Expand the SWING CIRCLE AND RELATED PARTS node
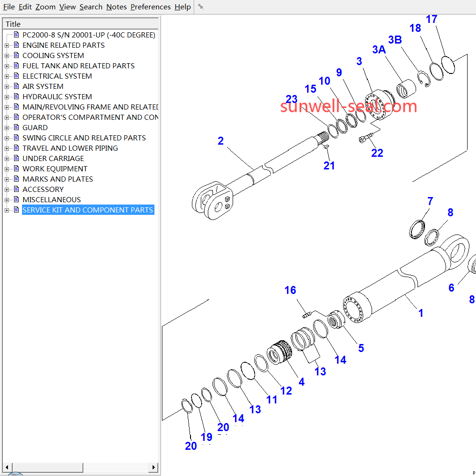 point(7,138)
